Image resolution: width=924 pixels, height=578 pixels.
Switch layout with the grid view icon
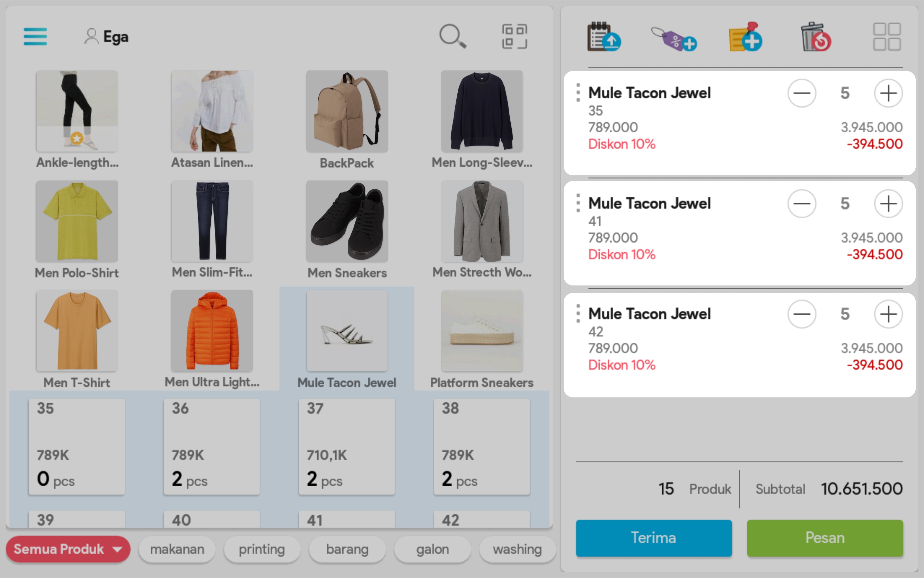tap(887, 37)
